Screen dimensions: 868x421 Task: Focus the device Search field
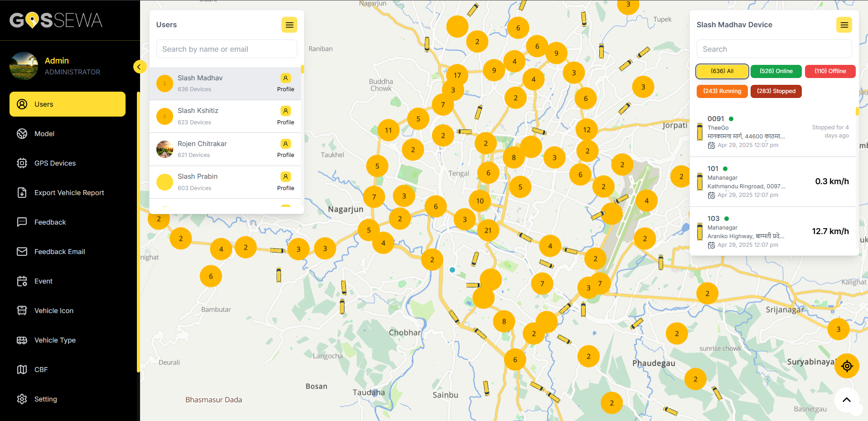774,49
